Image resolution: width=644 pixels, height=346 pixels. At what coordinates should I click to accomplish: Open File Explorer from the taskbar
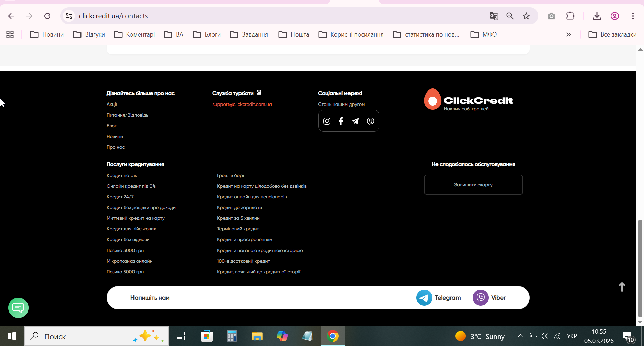coord(257,336)
